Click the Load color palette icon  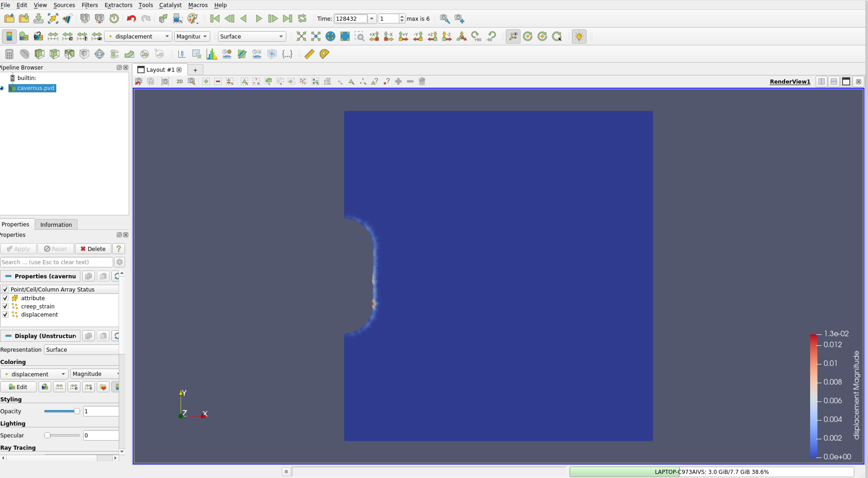(192, 18)
